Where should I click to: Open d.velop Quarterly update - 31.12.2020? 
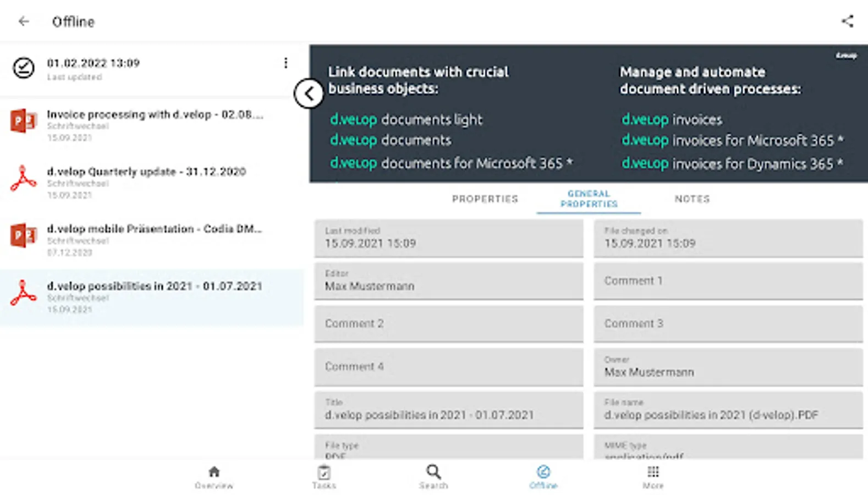point(152,183)
